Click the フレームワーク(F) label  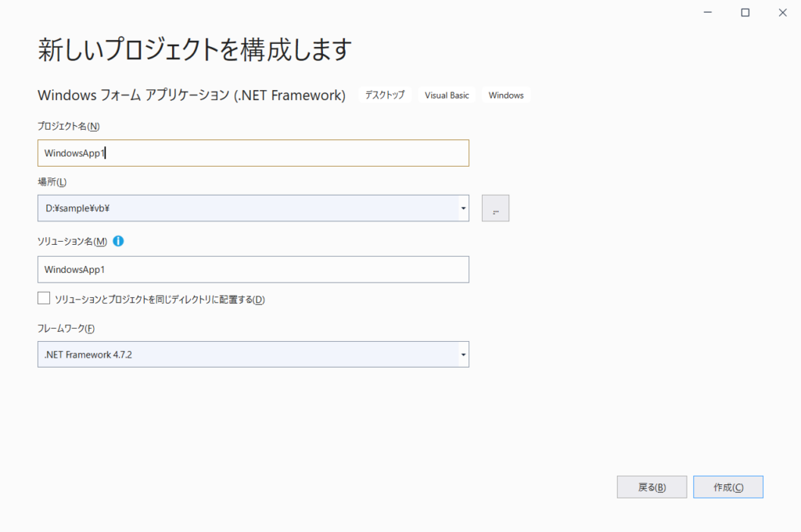point(66,329)
